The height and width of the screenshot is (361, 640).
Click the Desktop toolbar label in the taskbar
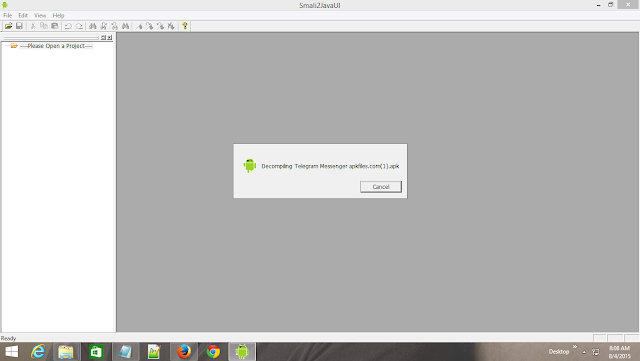tap(559, 352)
